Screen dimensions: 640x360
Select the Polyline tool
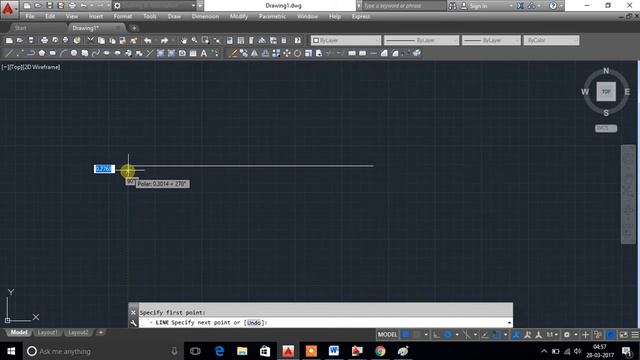(x=31, y=53)
